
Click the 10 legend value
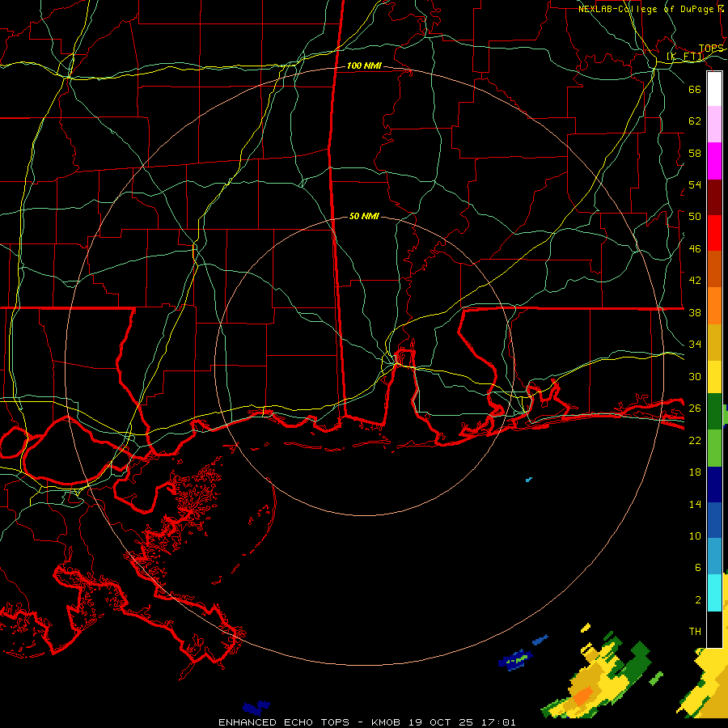click(695, 535)
